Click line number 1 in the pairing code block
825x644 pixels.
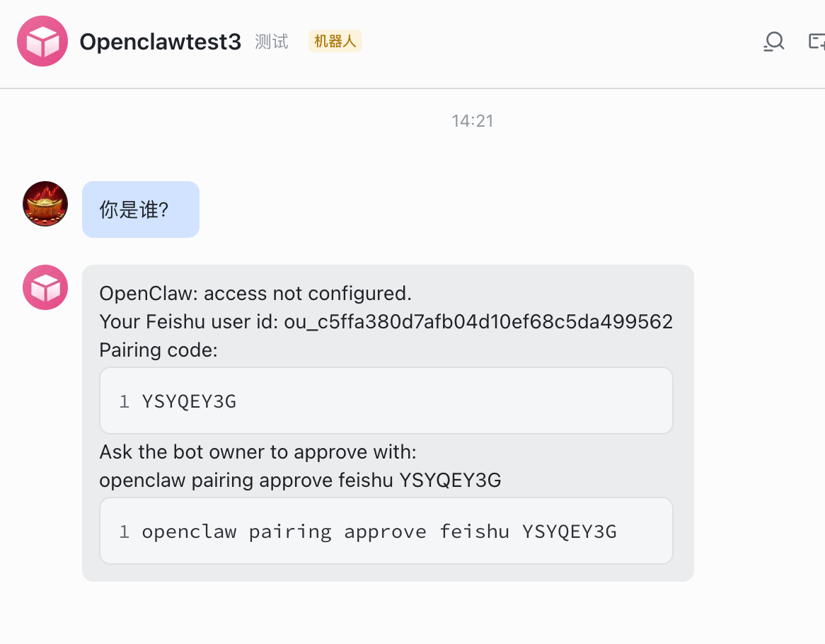coord(125,402)
